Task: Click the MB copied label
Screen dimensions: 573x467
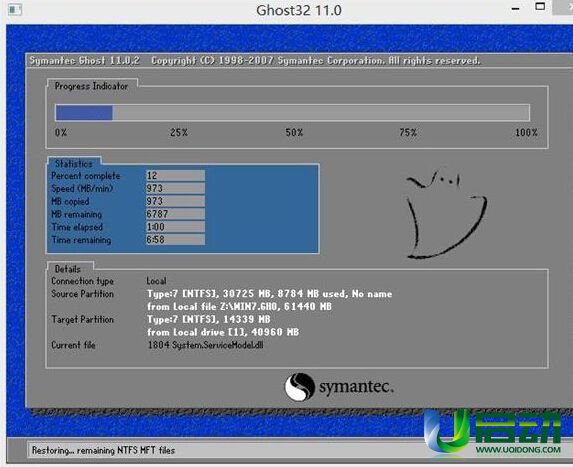Action: coord(70,201)
